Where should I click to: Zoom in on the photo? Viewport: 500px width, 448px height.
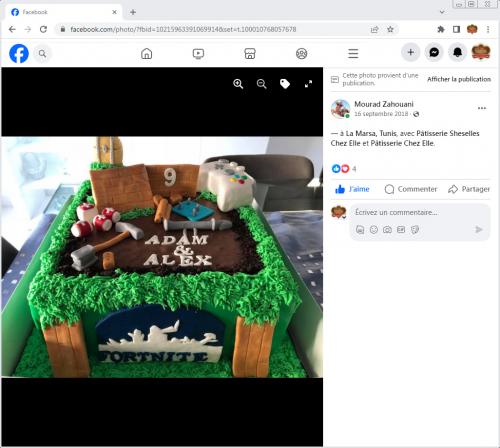click(x=238, y=84)
